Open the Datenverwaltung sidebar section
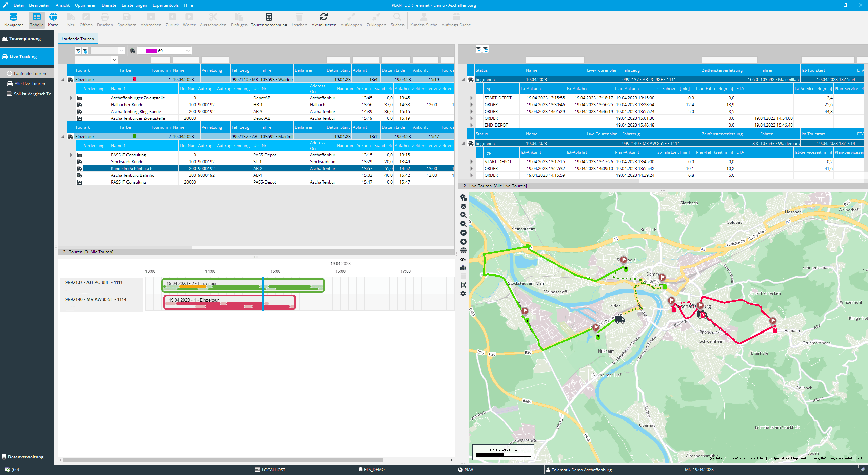Viewport: 868px width, 475px height. pyautogui.click(x=27, y=457)
